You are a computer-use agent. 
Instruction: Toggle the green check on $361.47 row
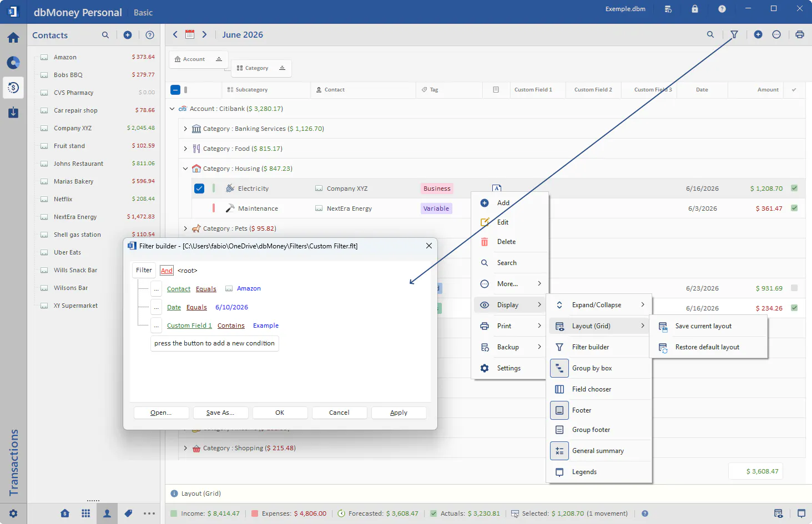pyautogui.click(x=794, y=208)
